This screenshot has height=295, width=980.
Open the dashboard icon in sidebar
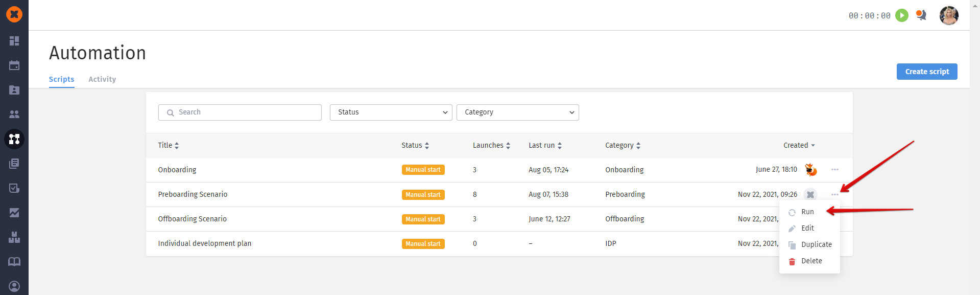(x=14, y=41)
